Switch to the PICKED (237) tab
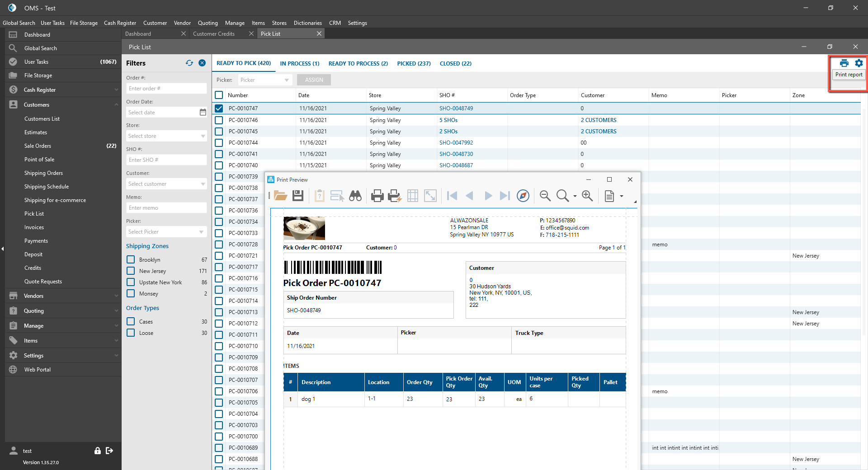The width and height of the screenshot is (868, 470). pos(414,64)
